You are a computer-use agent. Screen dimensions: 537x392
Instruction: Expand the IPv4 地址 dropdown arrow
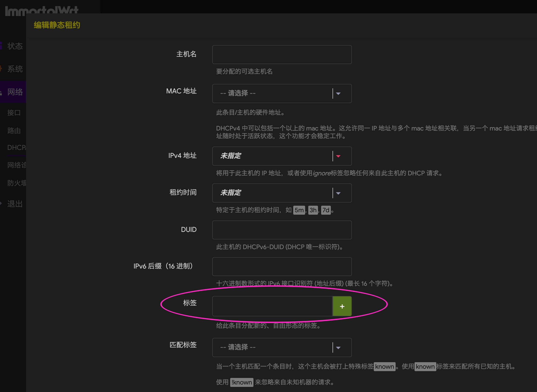[338, 156]
